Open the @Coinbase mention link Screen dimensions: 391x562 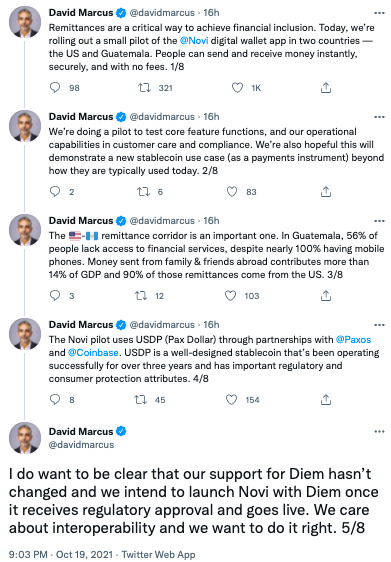[x=93, y=353]
